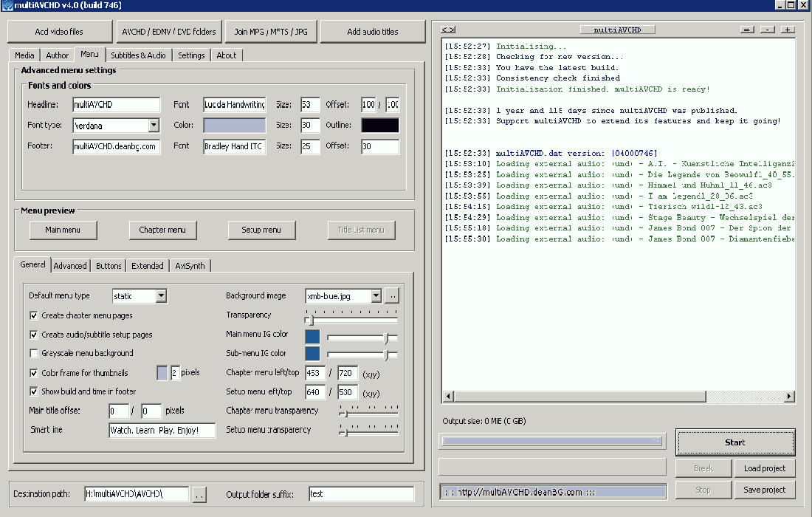812x517 pixels.
Task: Expand the Default menu type dropdown
Action: [x=161, y=296]
